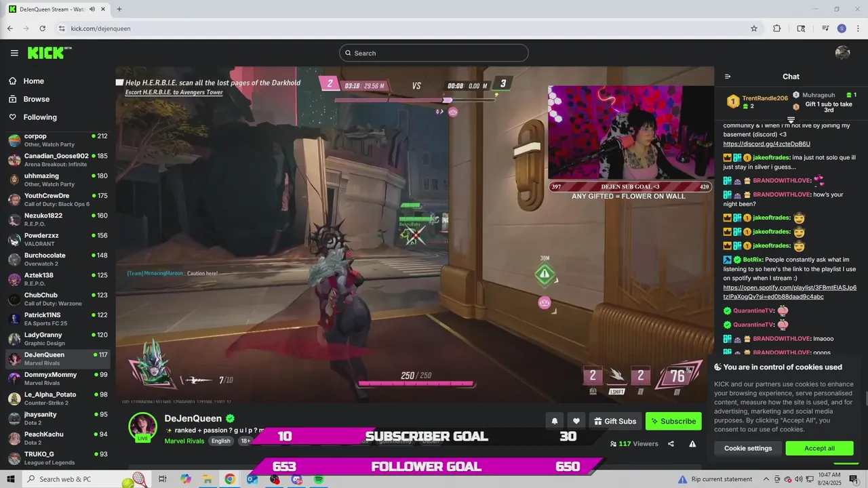Click the Gift Subs button
868x488 pixels.
pyautogui.click(x=615, y=421)
